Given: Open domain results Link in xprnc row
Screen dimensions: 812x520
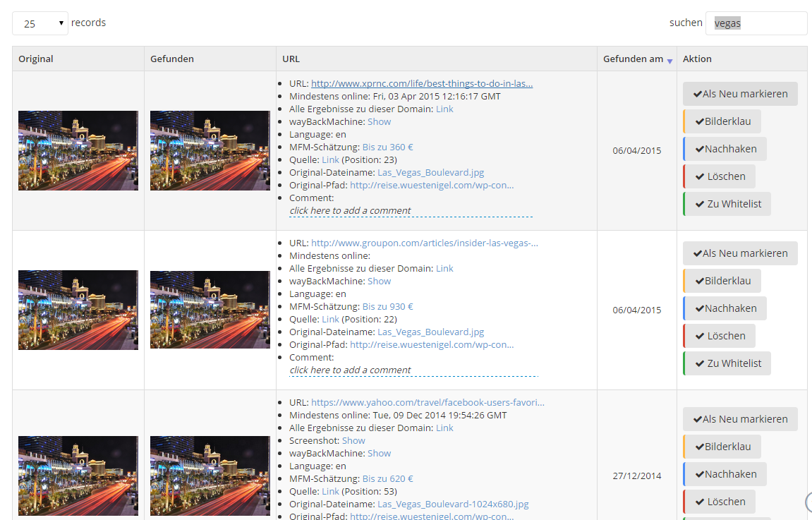Looking at the screenshot, I should coord(444,109).
